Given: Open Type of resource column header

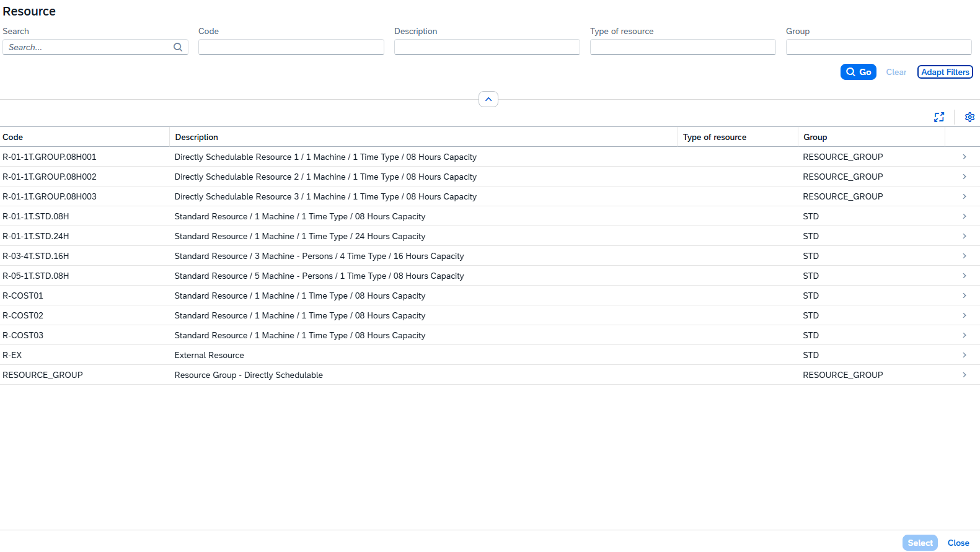Looking at the screenshot, I should (738, 137).
